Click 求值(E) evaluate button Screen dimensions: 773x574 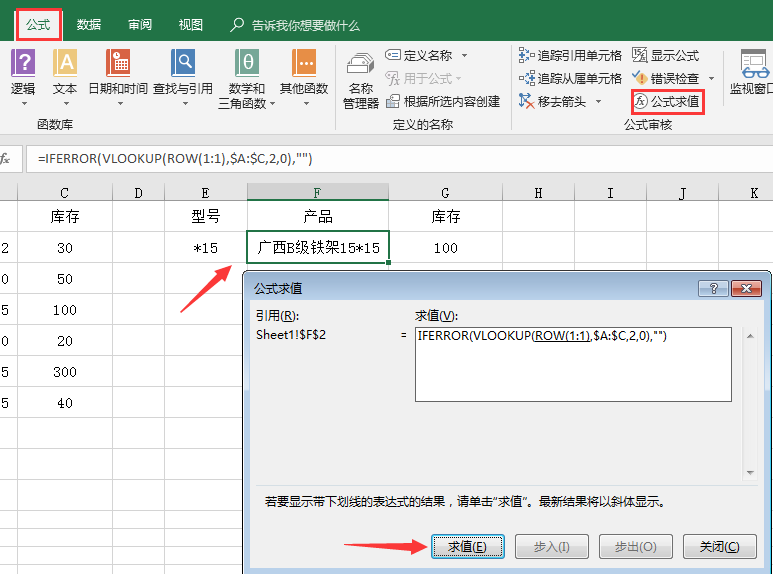tap(467, 546)
